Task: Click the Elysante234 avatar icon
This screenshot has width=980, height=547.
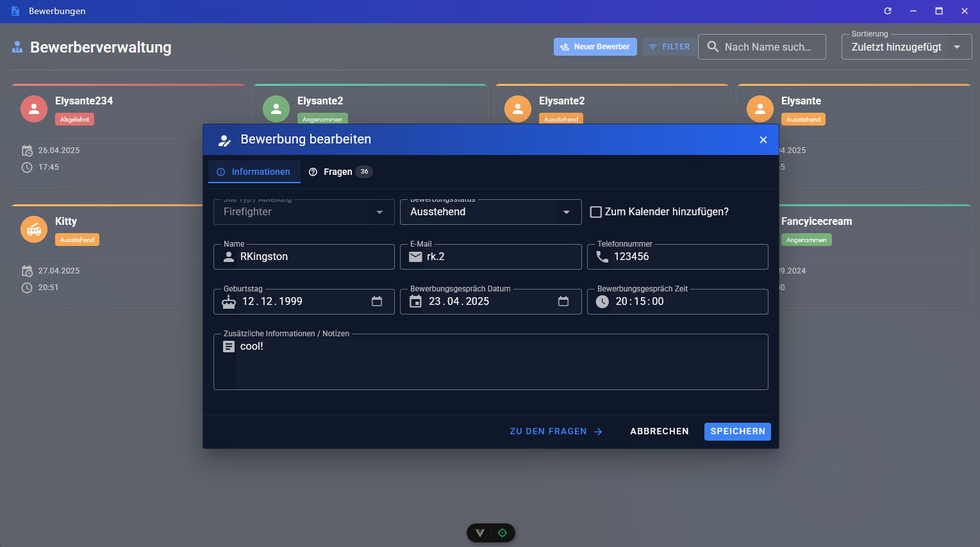Action: (x=34, y=109)
